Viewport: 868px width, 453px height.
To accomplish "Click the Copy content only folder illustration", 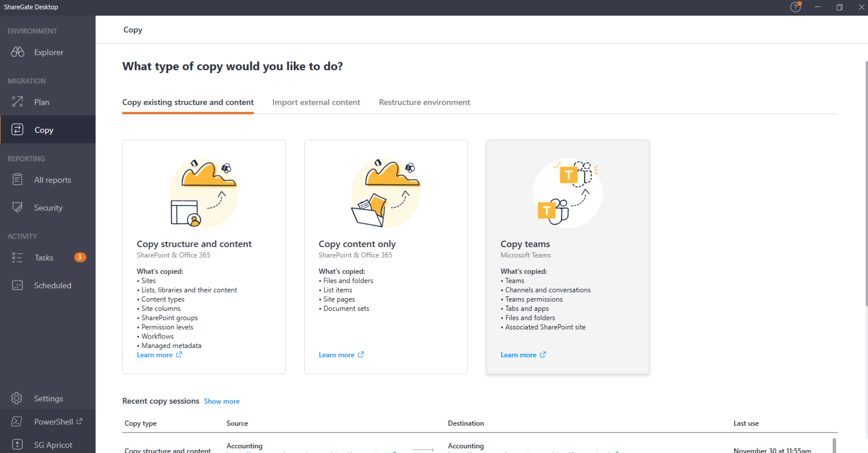I will point(386,193).
